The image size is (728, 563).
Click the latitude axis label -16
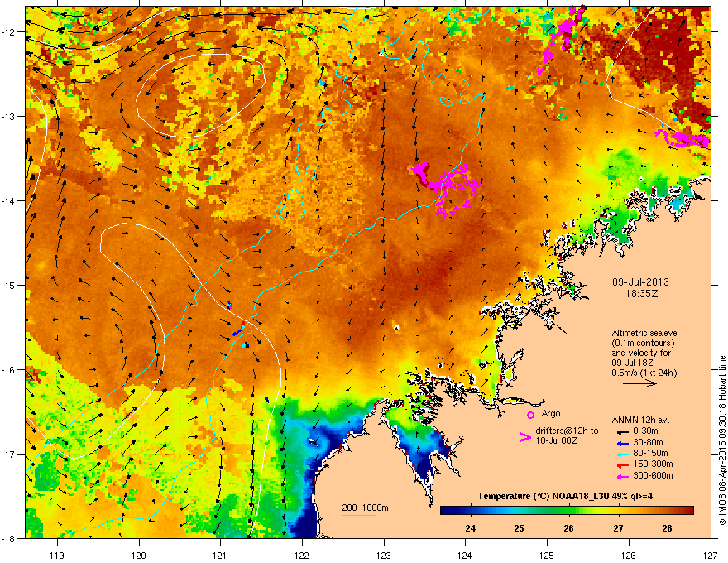(8, 370)
